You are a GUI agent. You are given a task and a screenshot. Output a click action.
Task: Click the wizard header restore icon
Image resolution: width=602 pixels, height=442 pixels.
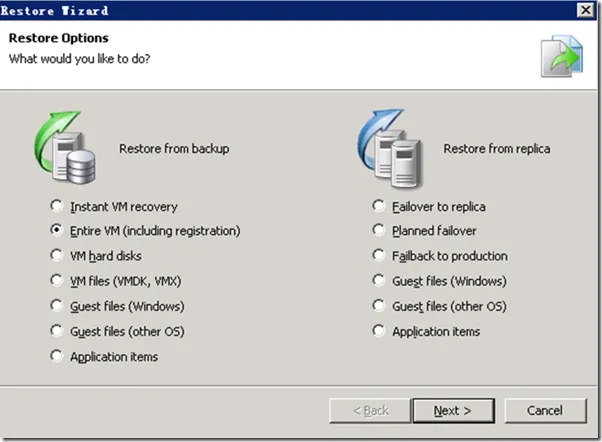click(559, 57)
